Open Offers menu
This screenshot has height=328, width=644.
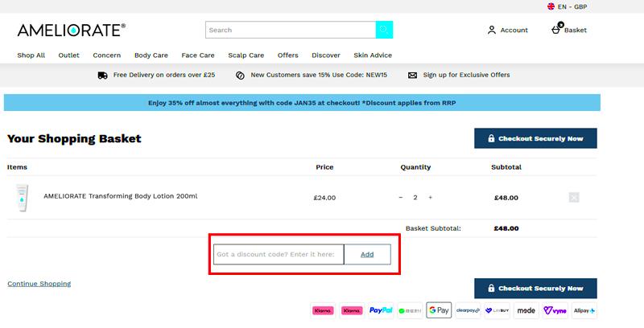288,55
